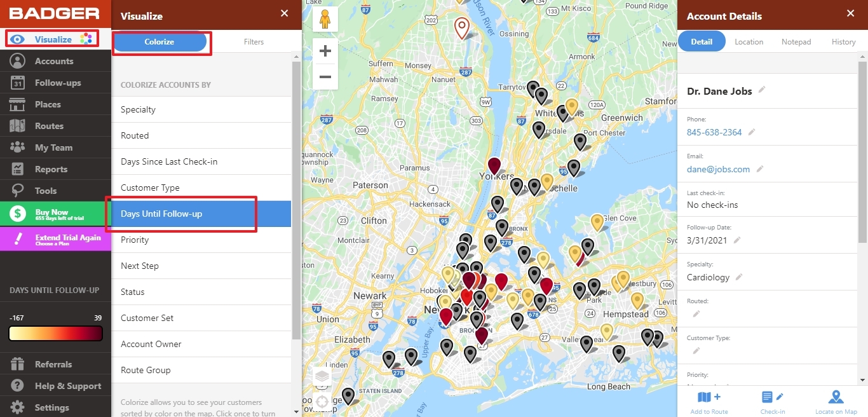868x417 pixels.
Task: Click the Extend Trial Again button
Action: click(55, 240)
